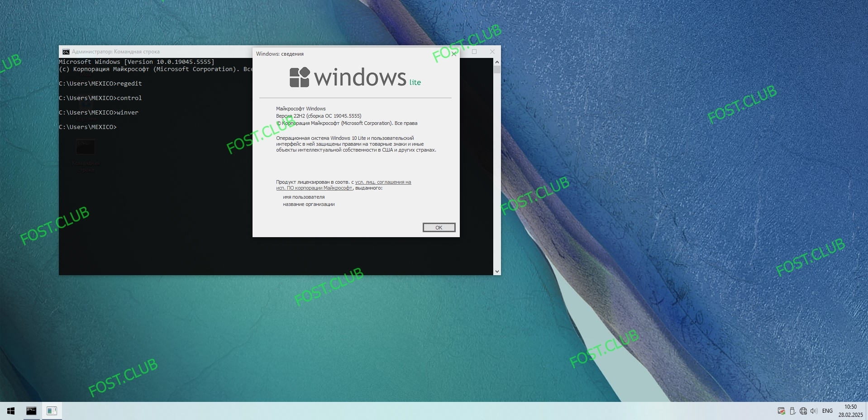The width and height of the screenshot is (868, 420).
Task: Open the усл. лиц. соглашения license link
Action: pos(344,185)
